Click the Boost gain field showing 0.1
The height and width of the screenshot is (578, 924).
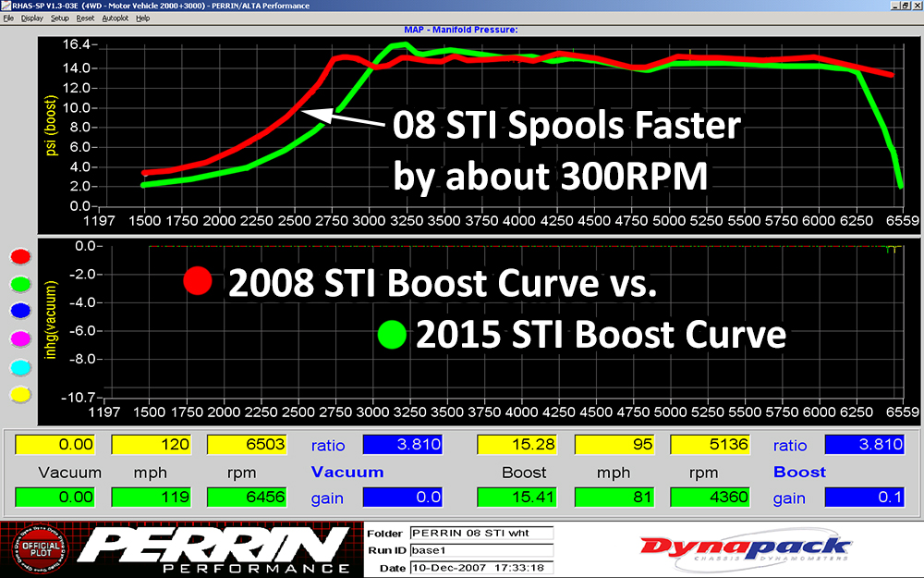click(x=865, y=497)
